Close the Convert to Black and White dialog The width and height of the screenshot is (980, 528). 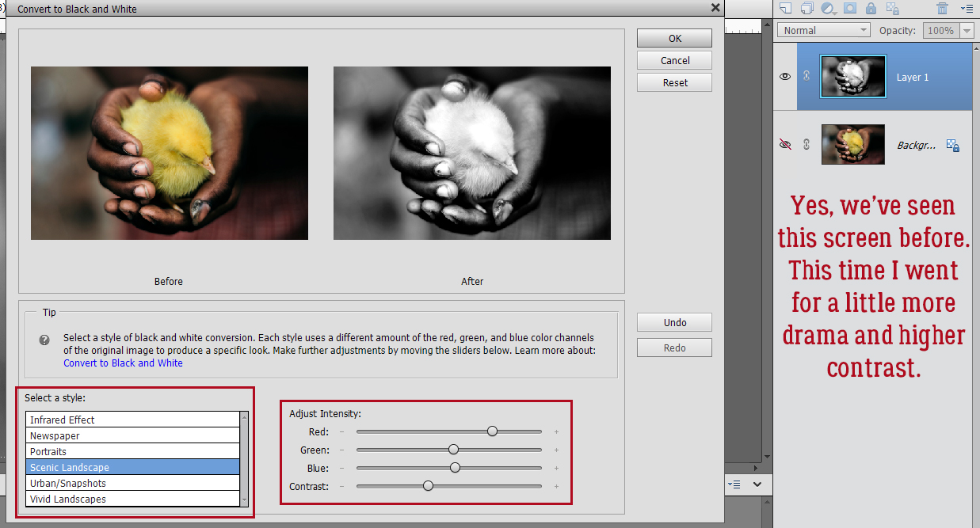coord(715,8)
